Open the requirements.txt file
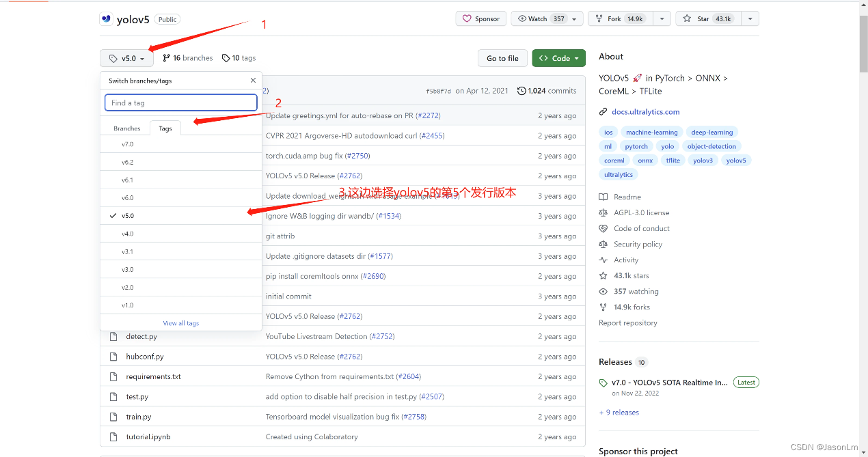 (154, 376)
